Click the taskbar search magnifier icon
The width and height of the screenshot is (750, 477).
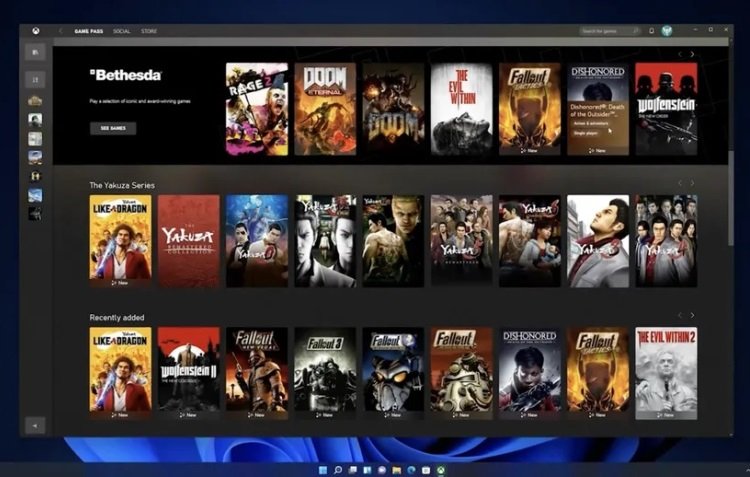click(339, 469)
